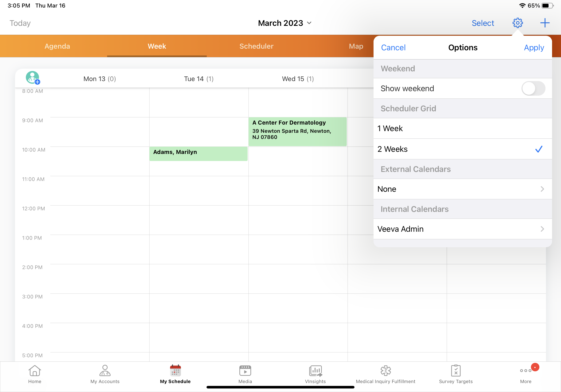561x392 pixels.
Task: Toggle the Show weekend switch
Action: (533, 88)
